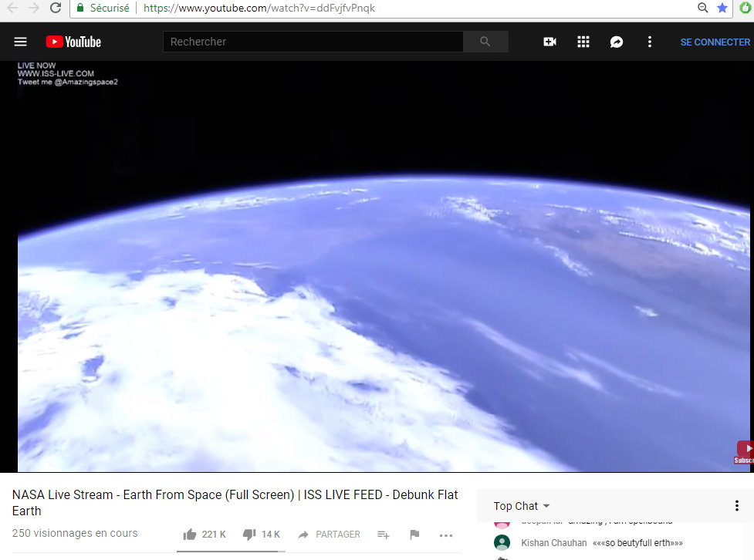Select Kishan Chauhan's name in chat
The width and height of the screenshot is (754, 560).
tap(554, 543)
